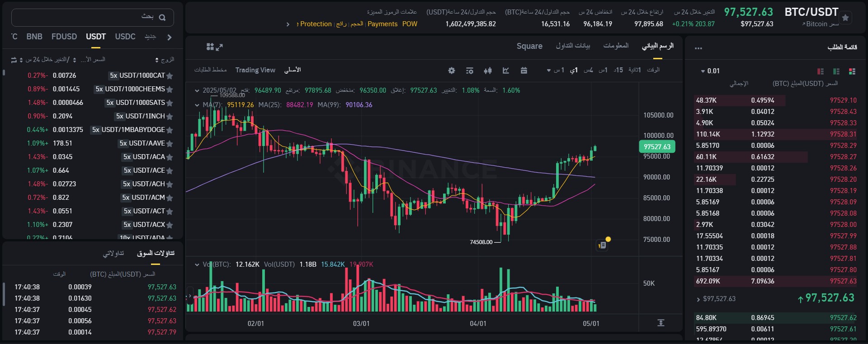Star the USDT/1INCH pair
868x344 pixels.
[170, 117]
